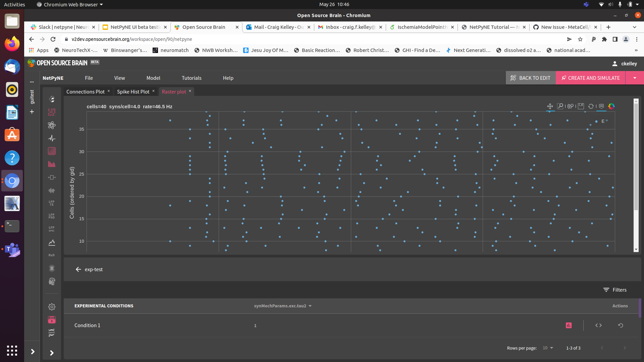Open the Tutorials menu
Image resolution: width=644 pixels, height=362 pixels.
(192, 78)
